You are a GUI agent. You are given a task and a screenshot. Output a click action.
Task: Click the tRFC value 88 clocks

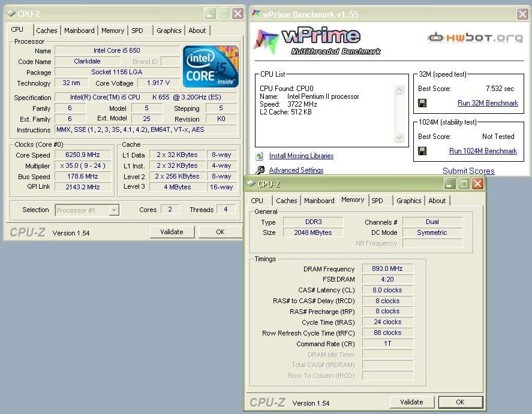click(x=387, y=333)
